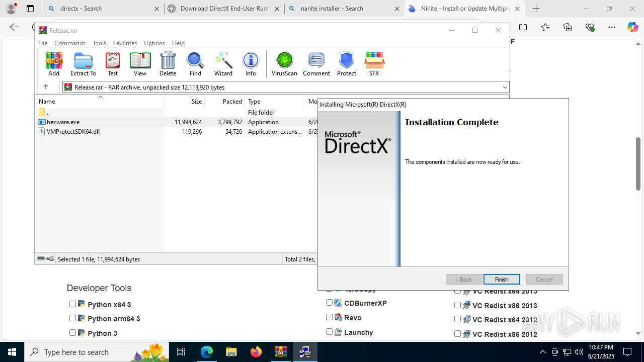Check VC Redist x86 2013 checkbox
This screenshot has width=644, height=362.
point(457,305)
